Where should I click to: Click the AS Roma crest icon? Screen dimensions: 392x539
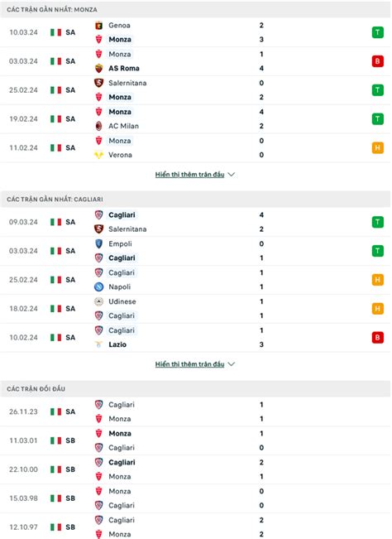[99, 68]
